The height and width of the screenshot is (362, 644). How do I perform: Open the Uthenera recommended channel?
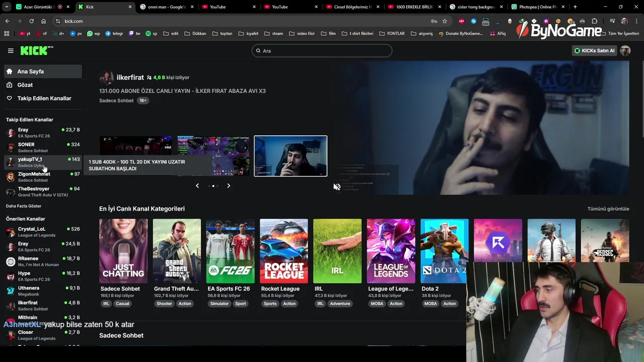coord(43,291)
